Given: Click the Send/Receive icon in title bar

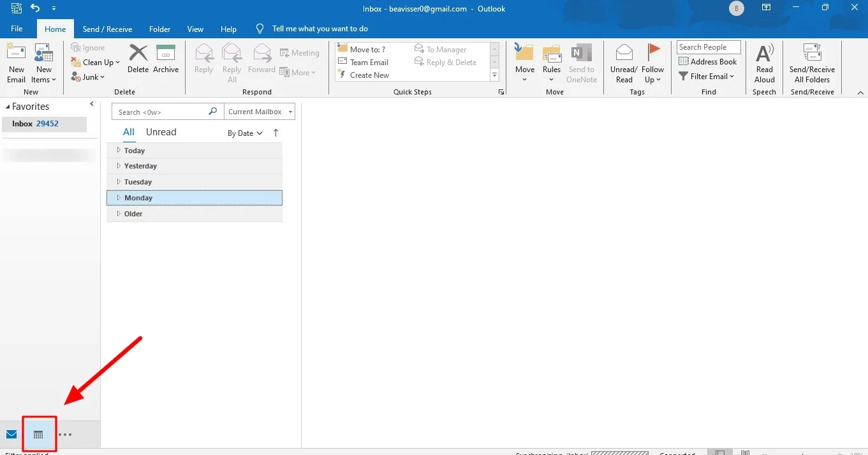Looking at the screenshot, I should [16, 8].
